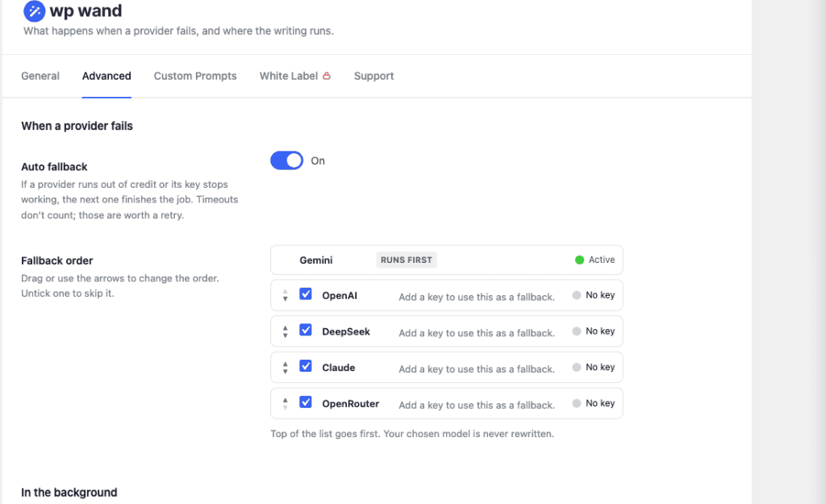Open the White Label tab
This screenshot has width=826, height=504.
tap(294, 76)
